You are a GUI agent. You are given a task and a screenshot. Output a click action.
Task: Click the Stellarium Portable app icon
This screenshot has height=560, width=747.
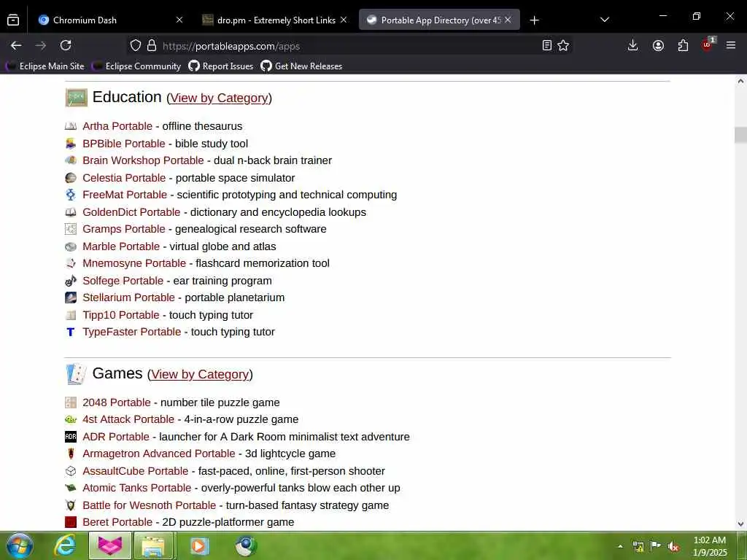click(x=71, y=297)
